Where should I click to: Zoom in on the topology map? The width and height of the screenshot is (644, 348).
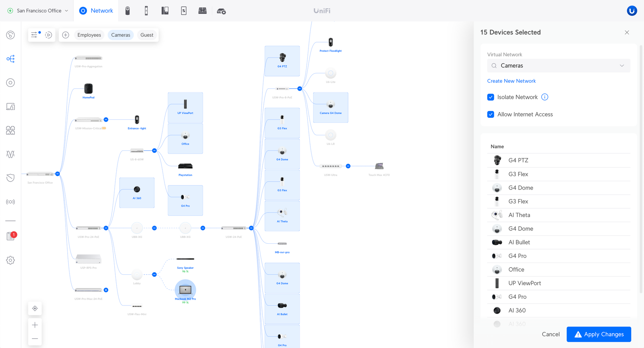tap(35, 325)
